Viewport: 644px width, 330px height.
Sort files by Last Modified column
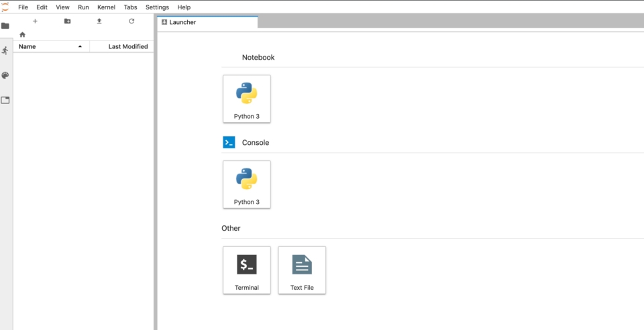[127, 47]
